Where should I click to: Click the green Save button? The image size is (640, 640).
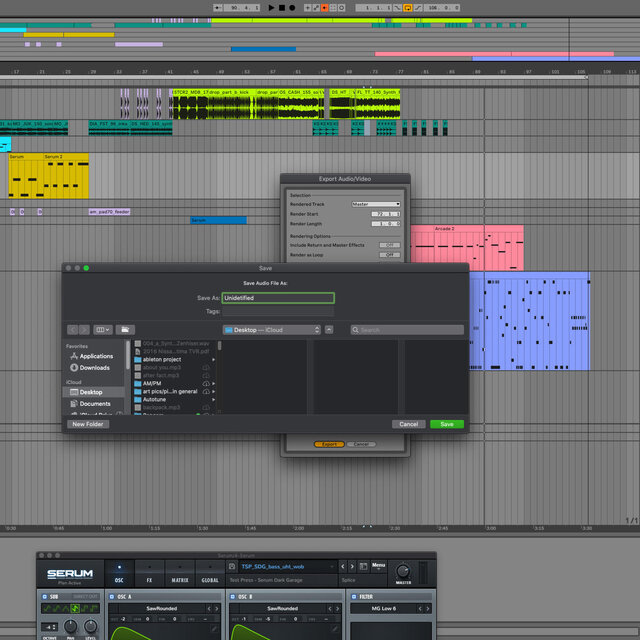[x=446, y=424]
